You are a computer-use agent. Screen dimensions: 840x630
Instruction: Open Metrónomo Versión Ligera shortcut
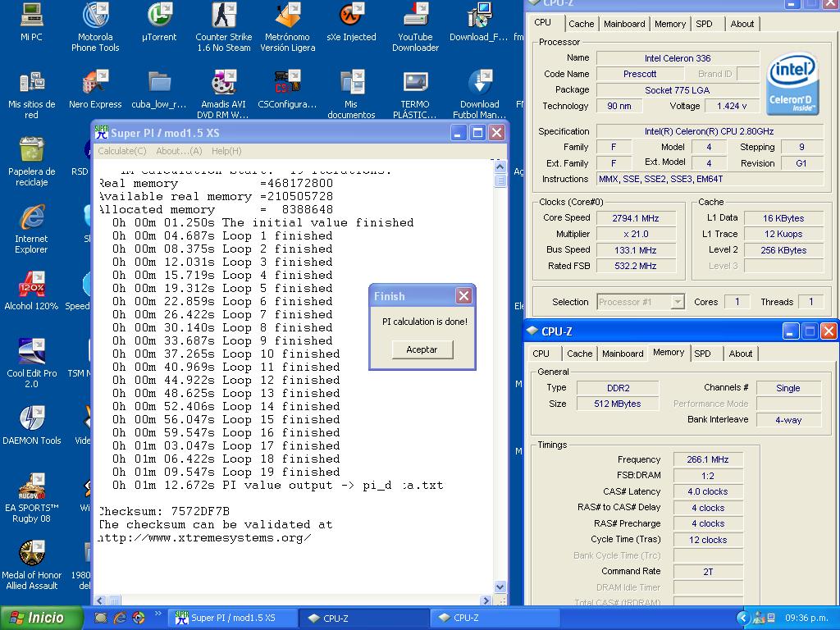click(x=288, y=27)
